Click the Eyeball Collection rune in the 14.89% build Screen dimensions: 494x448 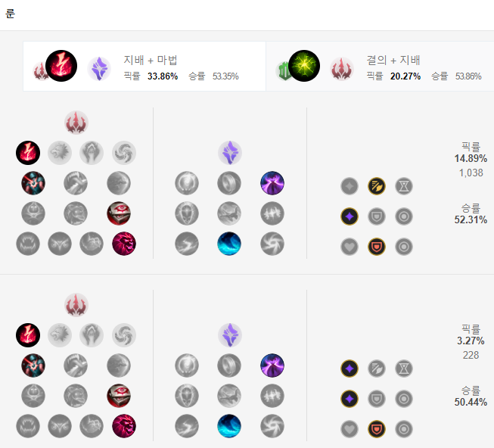119,213
